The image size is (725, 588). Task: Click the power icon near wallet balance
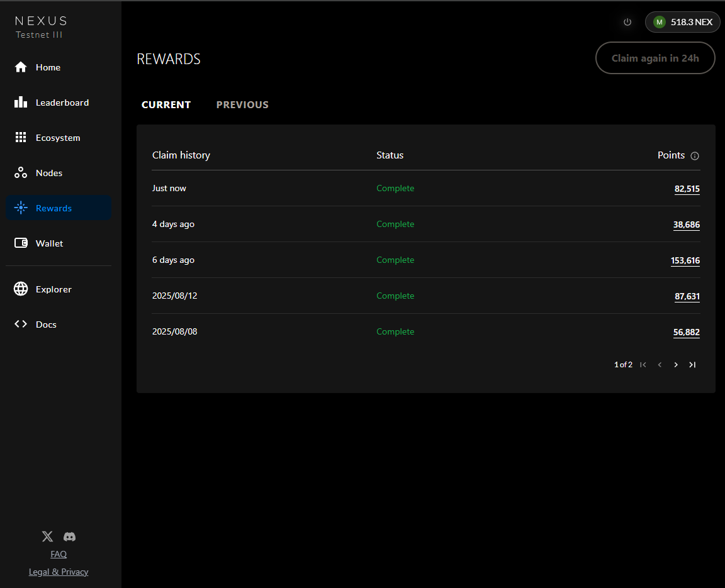tap(627, 22)
